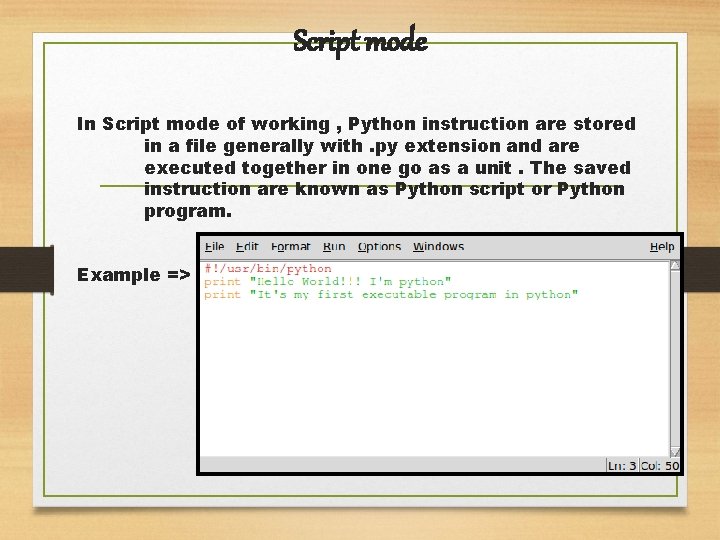Open the Format menu
This screenshot has width=720, height=540.
tap(291, 247)
